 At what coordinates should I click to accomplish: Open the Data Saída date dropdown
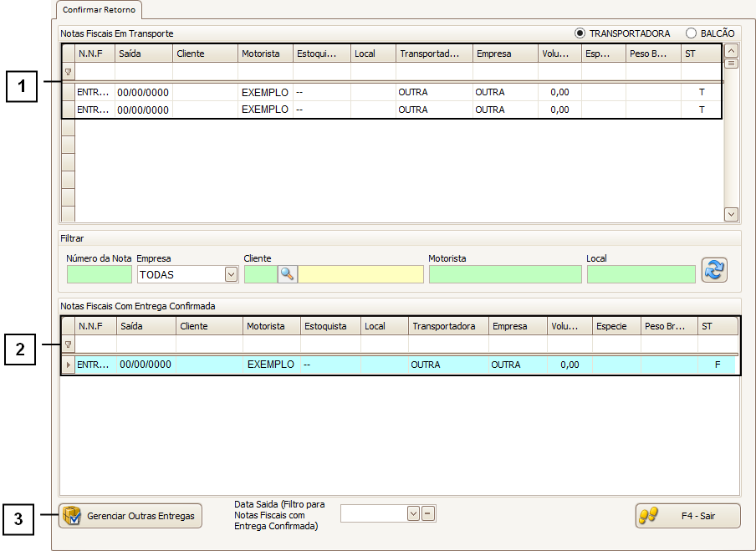(412, 513)
